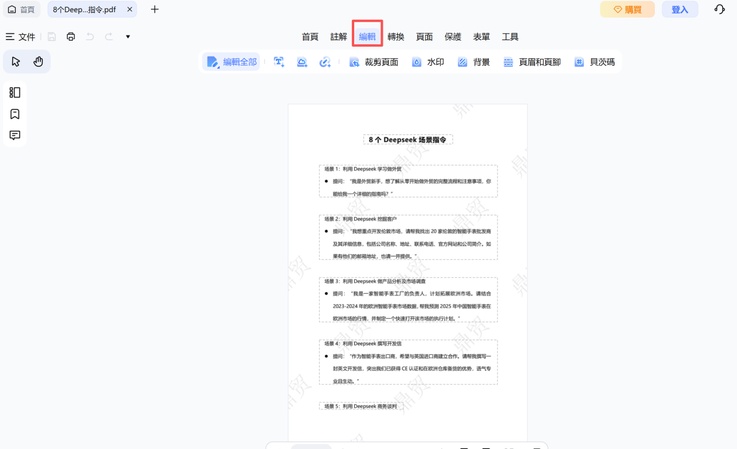
Task: Select the 編輯 edit ribbon tab
Action: click(368, 37)
